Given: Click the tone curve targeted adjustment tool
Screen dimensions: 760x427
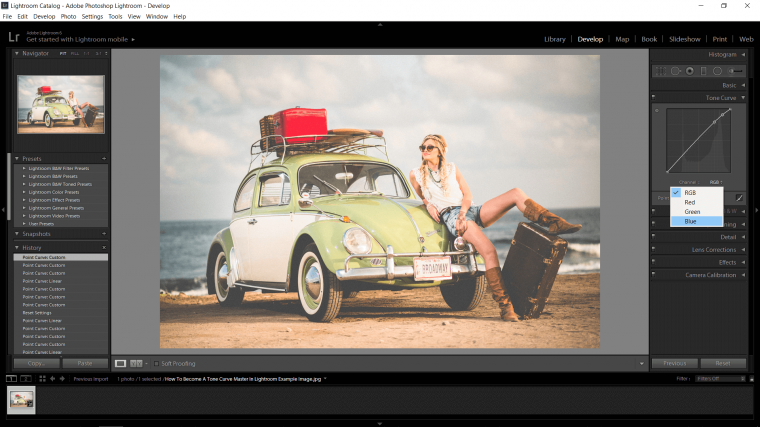Looking at the screenshot, I should (657, 111).
